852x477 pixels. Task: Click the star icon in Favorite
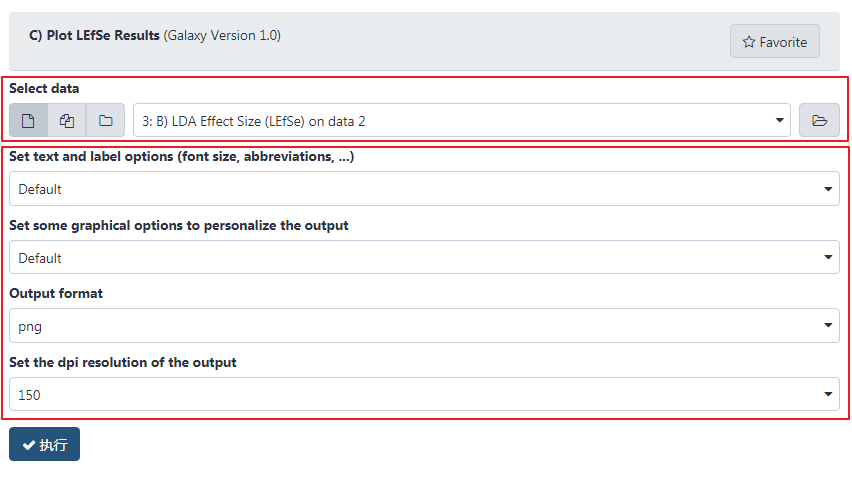tap(749, 42)
